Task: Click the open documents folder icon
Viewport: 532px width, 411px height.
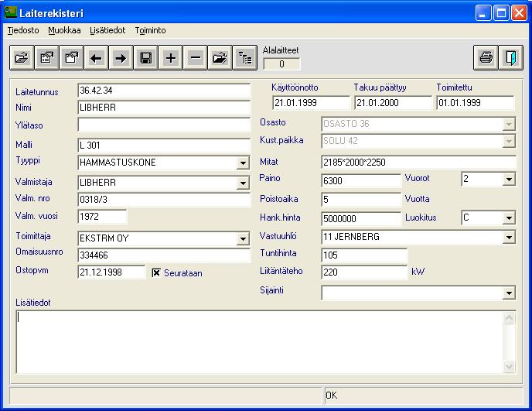Action: point(220,58)
